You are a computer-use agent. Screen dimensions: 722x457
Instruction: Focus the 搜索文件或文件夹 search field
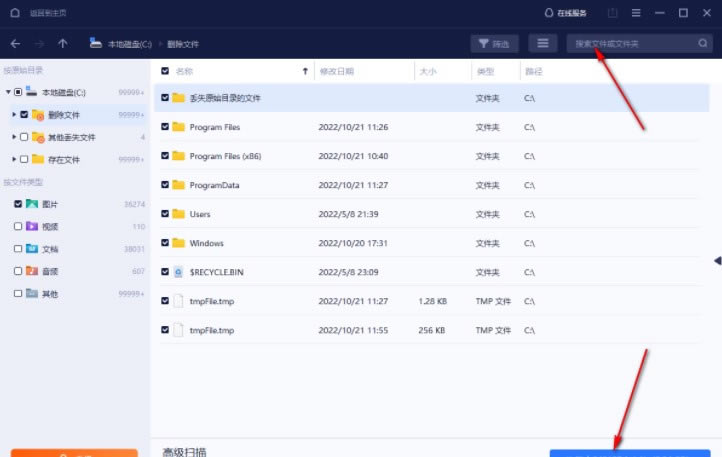pos(630,43)
